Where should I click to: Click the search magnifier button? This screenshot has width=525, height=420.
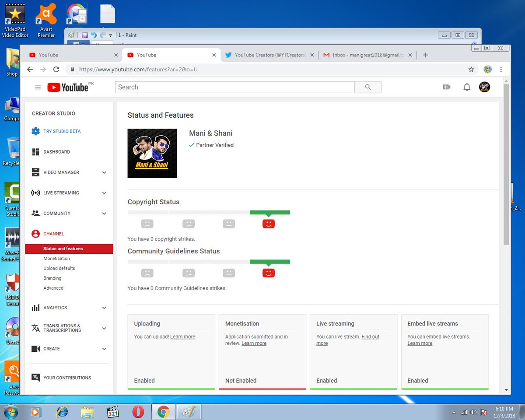[368, 87]
